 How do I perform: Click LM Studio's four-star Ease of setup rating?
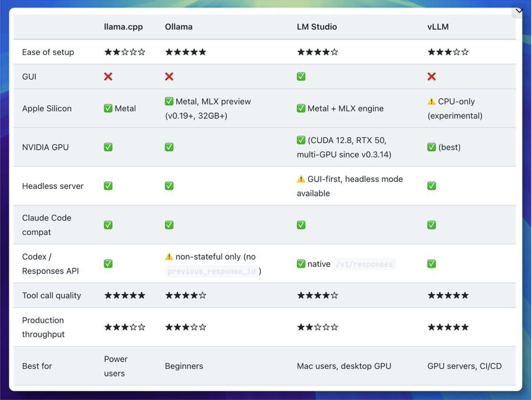pyautogui.click(x=318, y=52)
